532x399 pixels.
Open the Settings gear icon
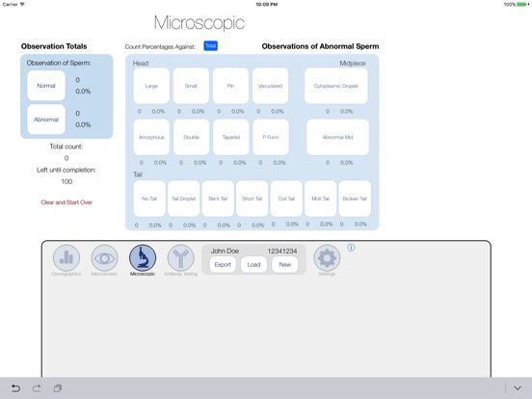327,258
